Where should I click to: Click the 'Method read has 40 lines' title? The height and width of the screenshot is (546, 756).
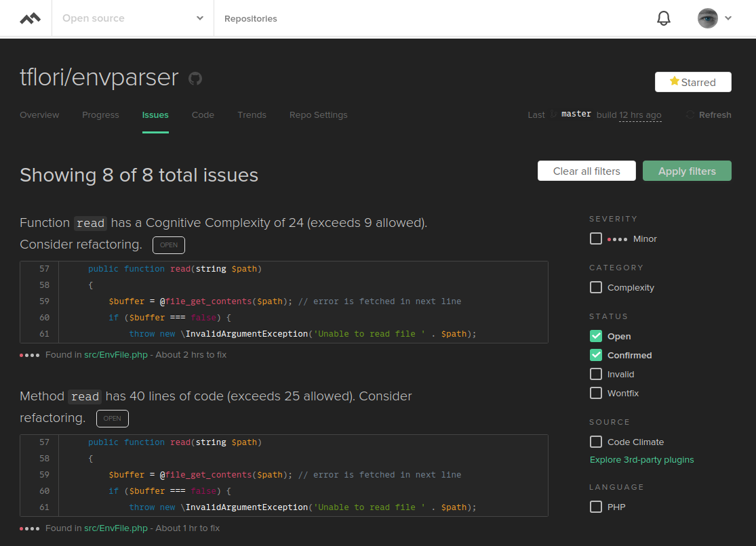point(216,406)
